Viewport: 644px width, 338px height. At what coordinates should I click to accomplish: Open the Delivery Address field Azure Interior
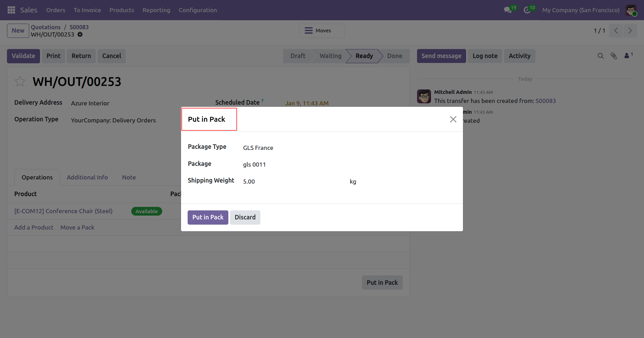click(90, 103)
